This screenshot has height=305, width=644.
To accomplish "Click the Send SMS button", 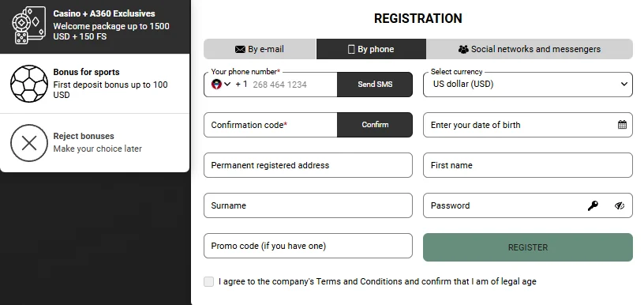I will (x=375, y=85).
